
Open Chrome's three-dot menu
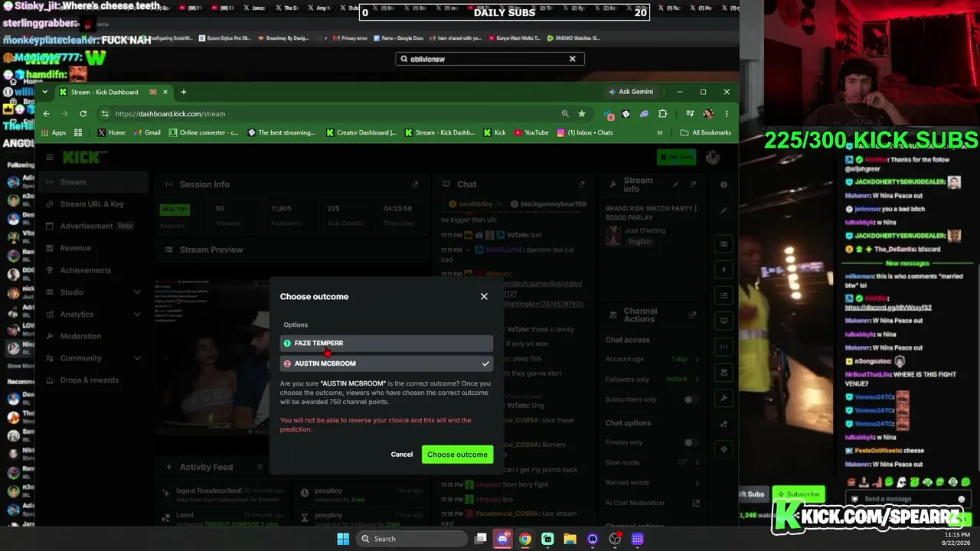pyautogui.click(x=727, y=114)
